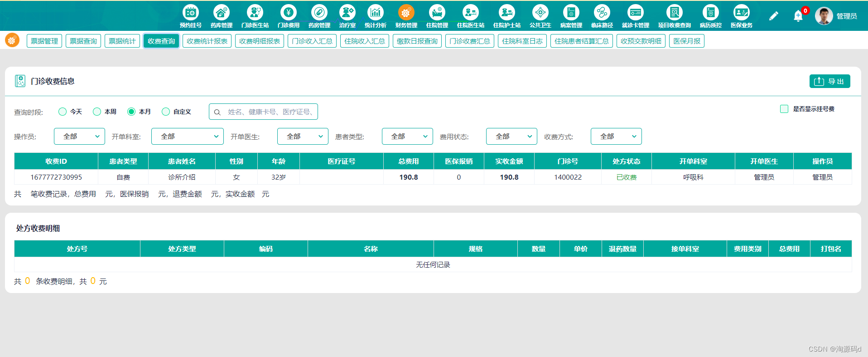Click the orange gear icon beside 票据管理
The height and width of the screenshot is (357, 868).
(12, 40)
